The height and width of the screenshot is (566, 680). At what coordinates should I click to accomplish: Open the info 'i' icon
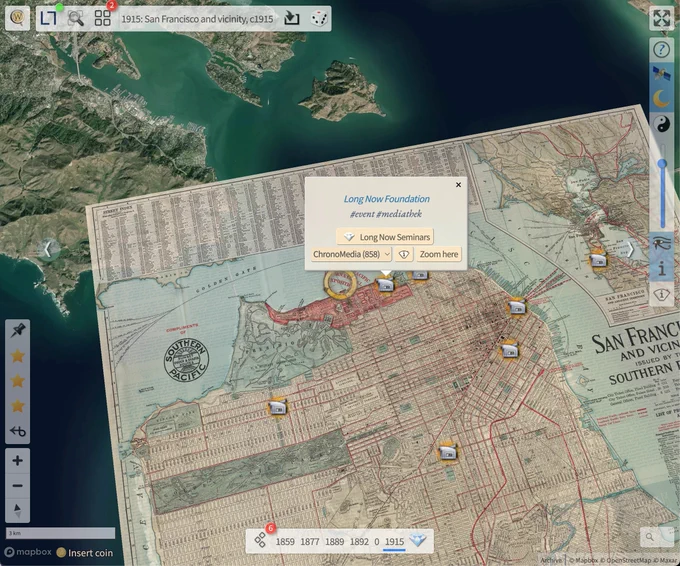pyautogui.click(x=661, y=269)
